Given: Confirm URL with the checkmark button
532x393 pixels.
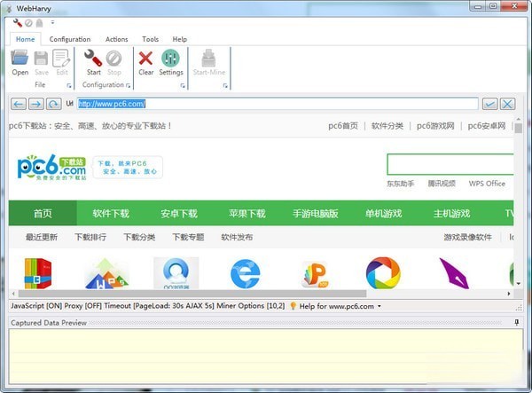Looking at the screenshot, I should point(490,104).
